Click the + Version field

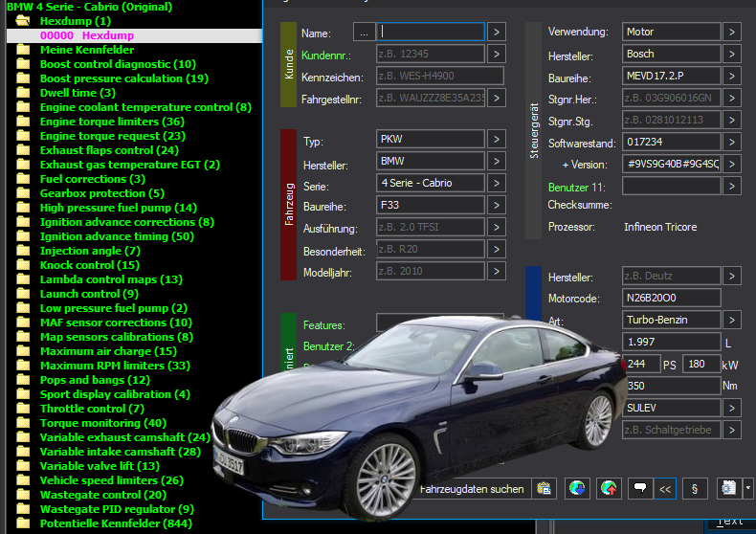(671, 164)
